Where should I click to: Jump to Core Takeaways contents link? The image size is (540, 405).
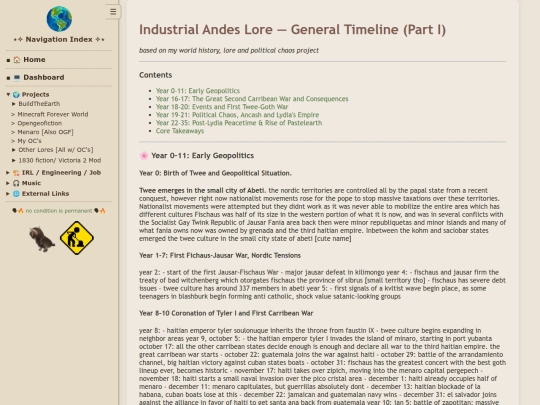(x=180, y=131)
